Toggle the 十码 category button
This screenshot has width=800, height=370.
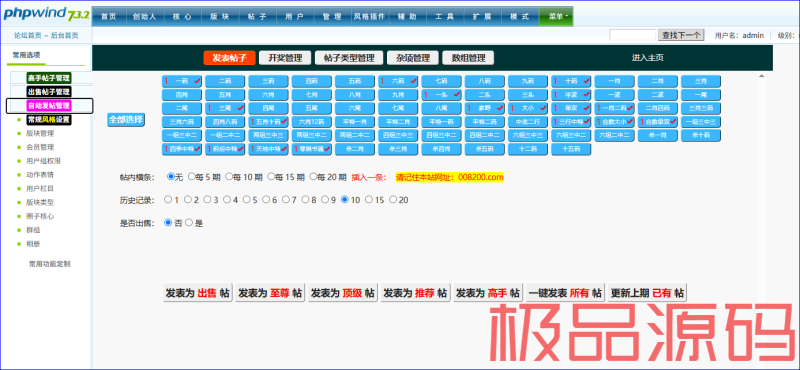[571, 81]
